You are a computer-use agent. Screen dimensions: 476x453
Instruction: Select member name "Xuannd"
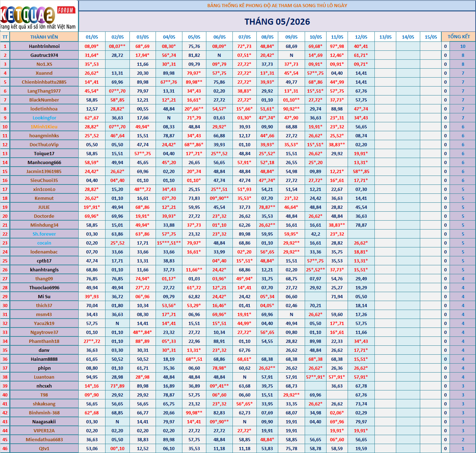[44, 73]
